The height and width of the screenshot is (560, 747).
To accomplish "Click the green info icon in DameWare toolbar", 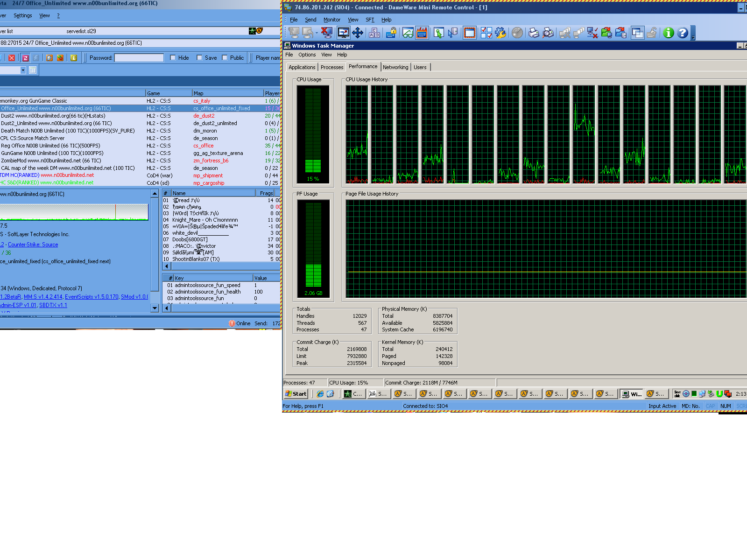I will pos(669,33).
